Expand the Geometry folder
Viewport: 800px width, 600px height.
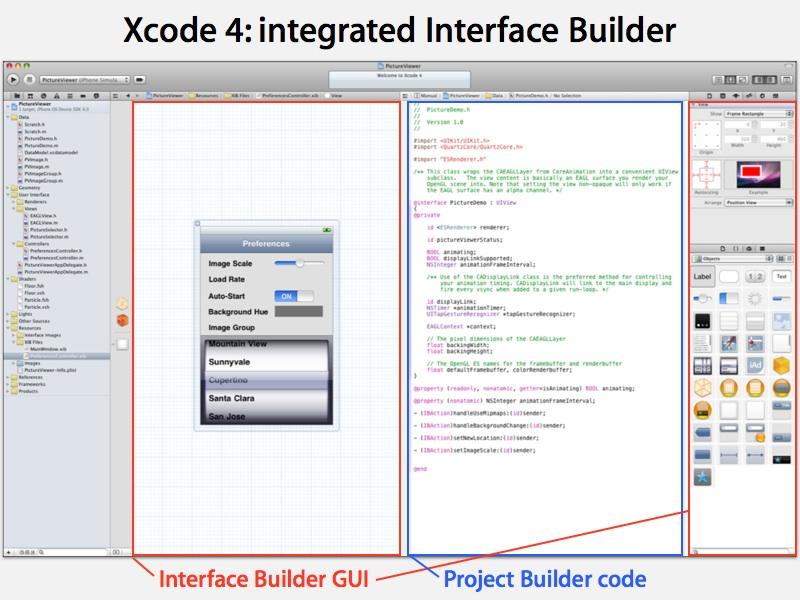click(8, 188)
